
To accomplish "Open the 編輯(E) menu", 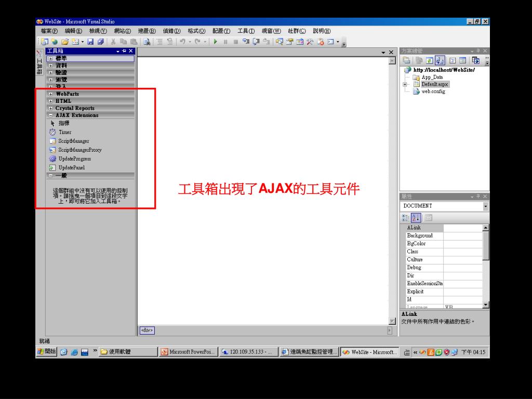I will point(73,31).
